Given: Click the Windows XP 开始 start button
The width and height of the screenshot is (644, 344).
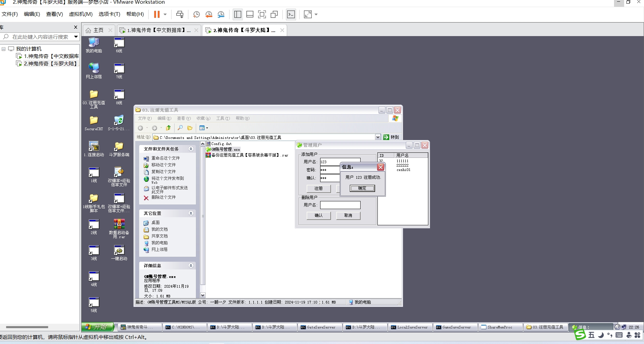Looking at the screenshot, I should [x=97, y=327].
